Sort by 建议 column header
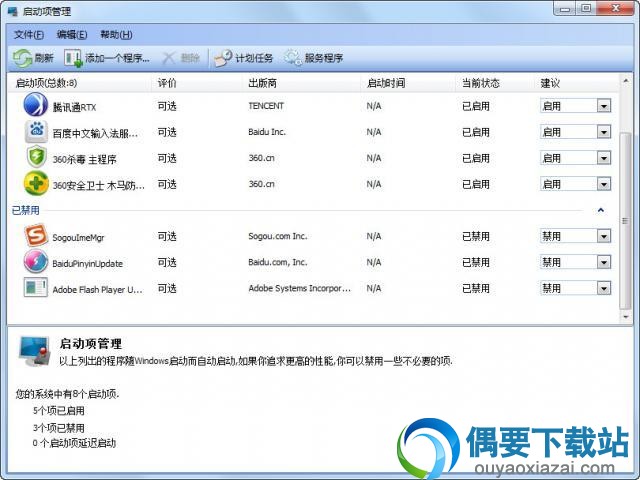Image resolution: width=640 pixels, height=480 pixels. click(576, 83)
